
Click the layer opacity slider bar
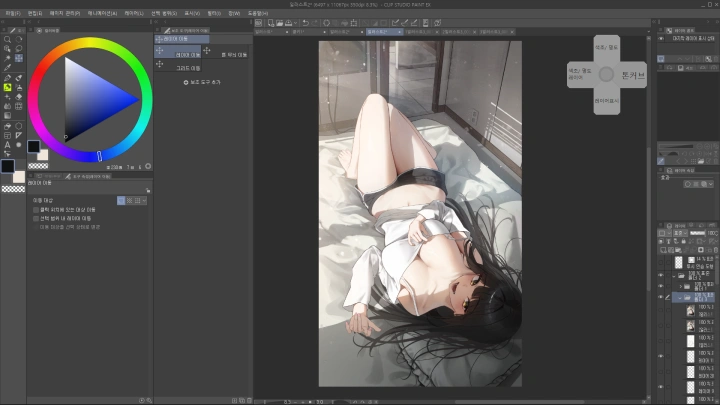click(x=698, y=233)
